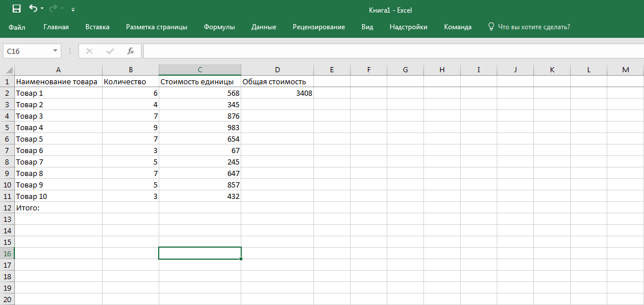Select column D by its header
This screenshot has height=305, width=644.
(x=277, y=70)
